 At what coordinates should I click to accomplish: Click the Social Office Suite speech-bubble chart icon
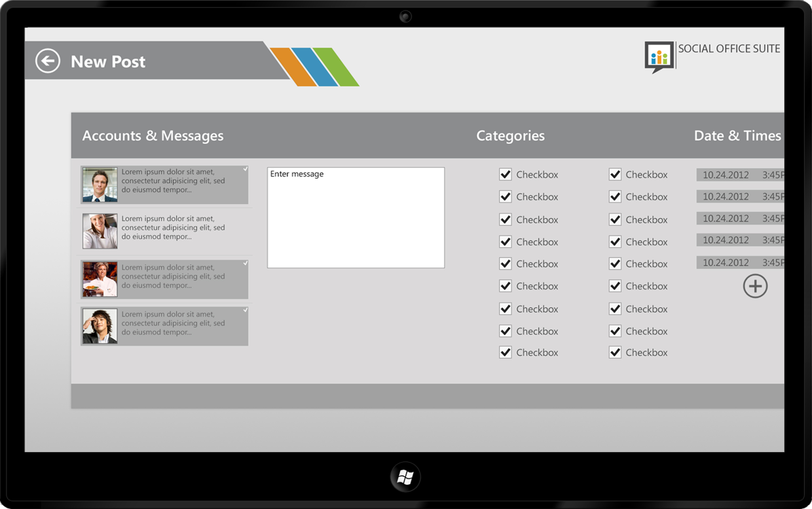click(657, 57)
